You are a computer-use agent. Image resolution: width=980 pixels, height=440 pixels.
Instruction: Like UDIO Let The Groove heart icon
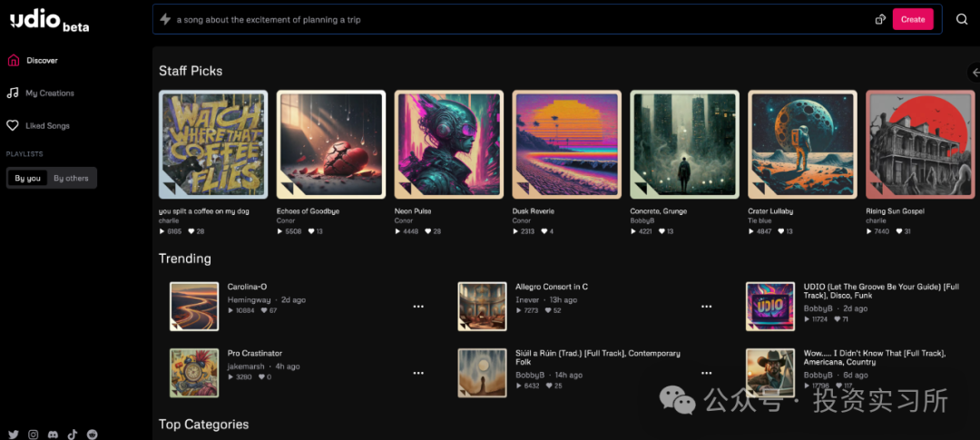tap(838, 319)
